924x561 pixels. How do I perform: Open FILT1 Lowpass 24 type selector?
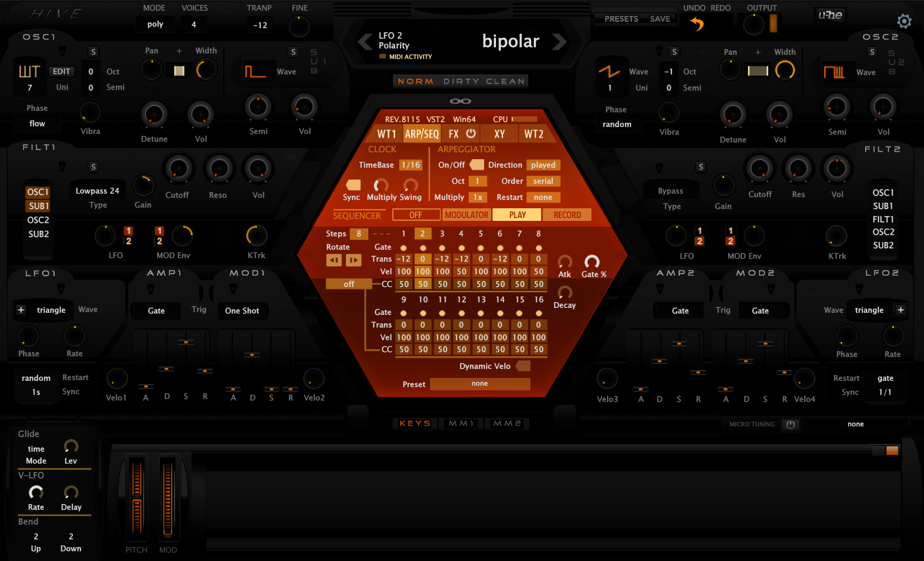click(98, 191)
